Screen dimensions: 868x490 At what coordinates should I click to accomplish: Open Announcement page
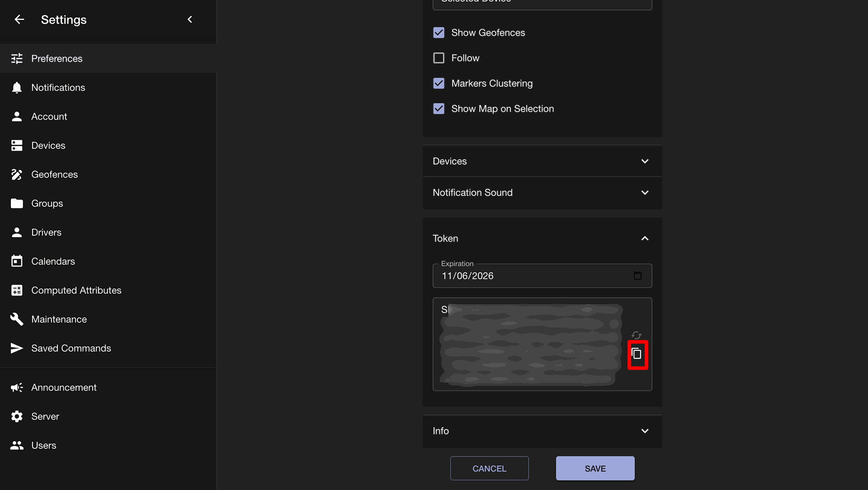pyautogui.click(x=108, y=387)
